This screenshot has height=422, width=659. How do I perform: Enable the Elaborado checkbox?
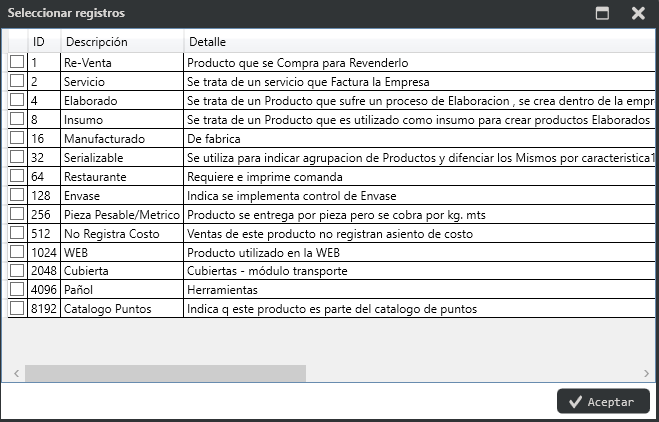pos(17,100)
